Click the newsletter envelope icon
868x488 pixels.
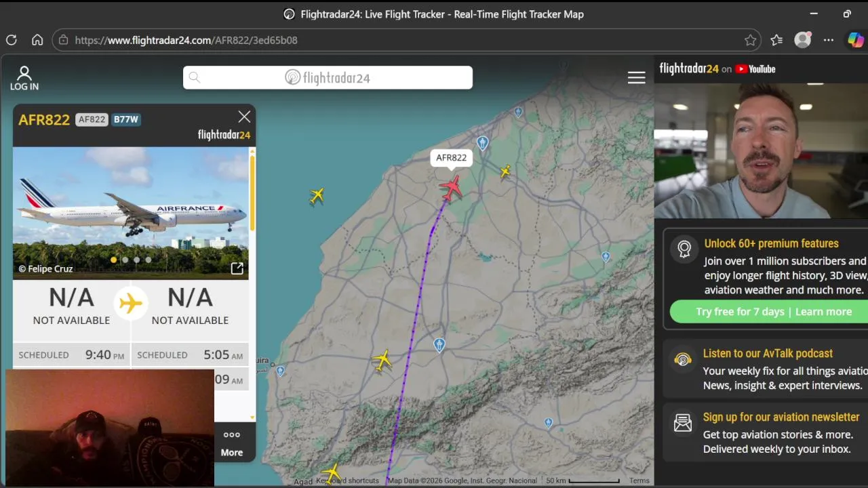click(683, 423)
